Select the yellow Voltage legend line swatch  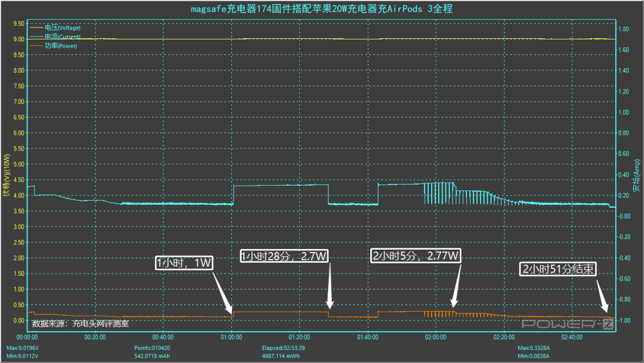[36, 27]
